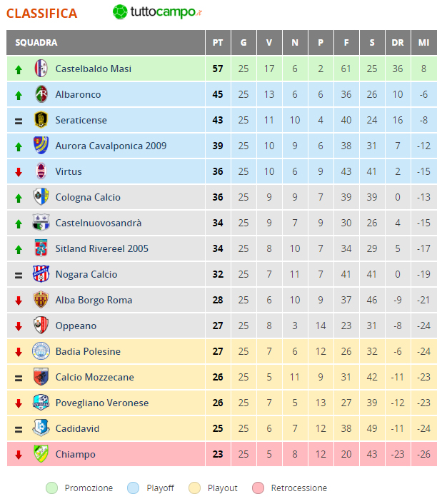
Task: Click the green Promozione legend circle
Action: [52, 488]
